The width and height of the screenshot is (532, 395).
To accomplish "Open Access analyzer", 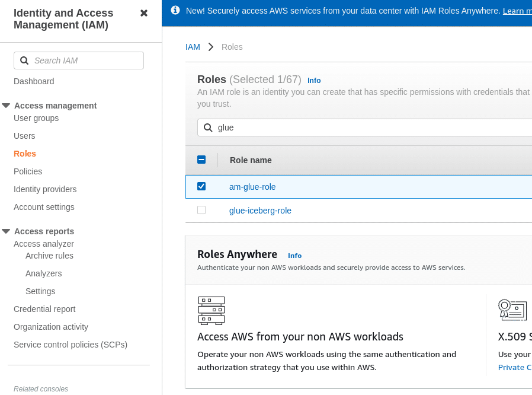I will [x=44, y=244].
